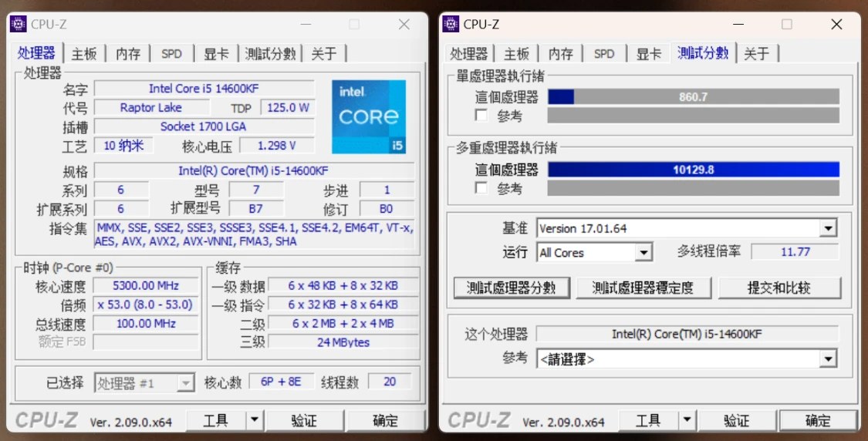This screenshot has width=868, height=441.
Task: Switch to 主板 tab in left window
Action: [x=84, y=54]
